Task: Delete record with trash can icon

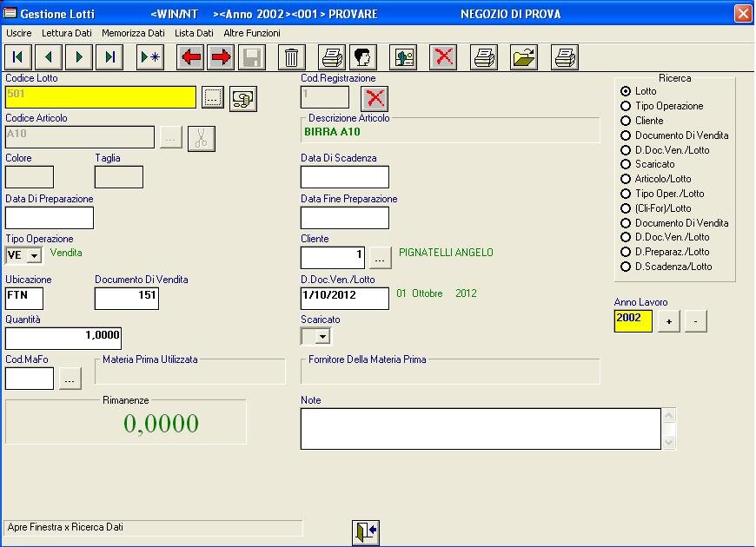Action: tap(292, 57)
